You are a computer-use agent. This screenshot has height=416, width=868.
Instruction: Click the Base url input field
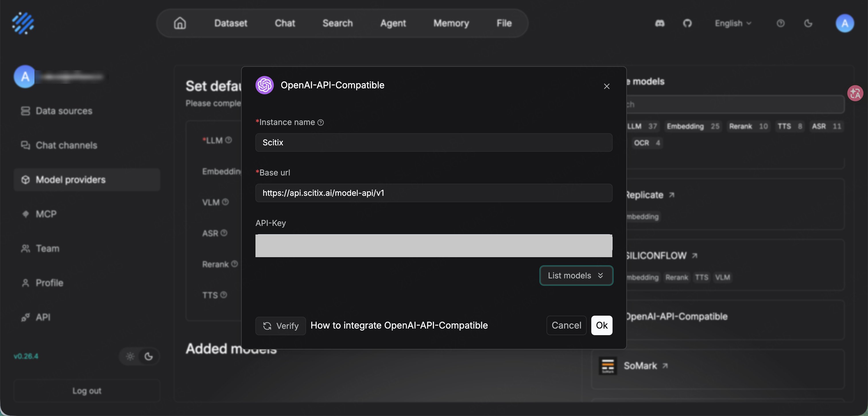[434, 193]
